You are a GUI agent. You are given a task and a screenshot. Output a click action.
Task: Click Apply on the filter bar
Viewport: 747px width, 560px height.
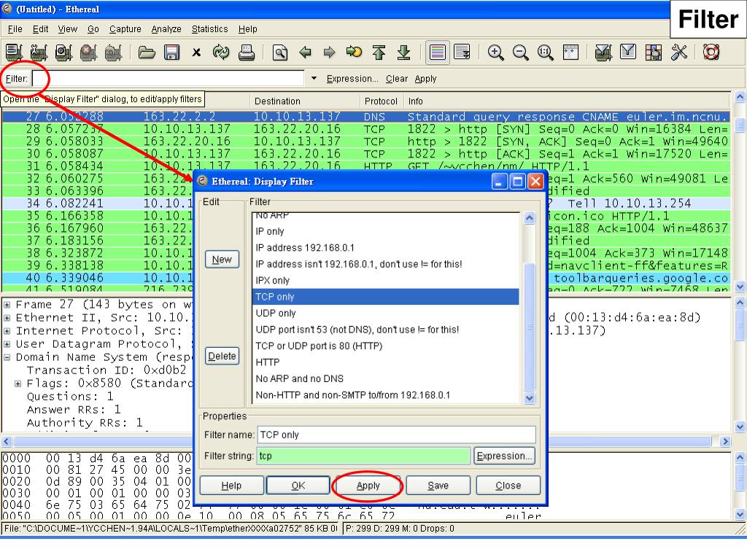click(x=425, y=79)
